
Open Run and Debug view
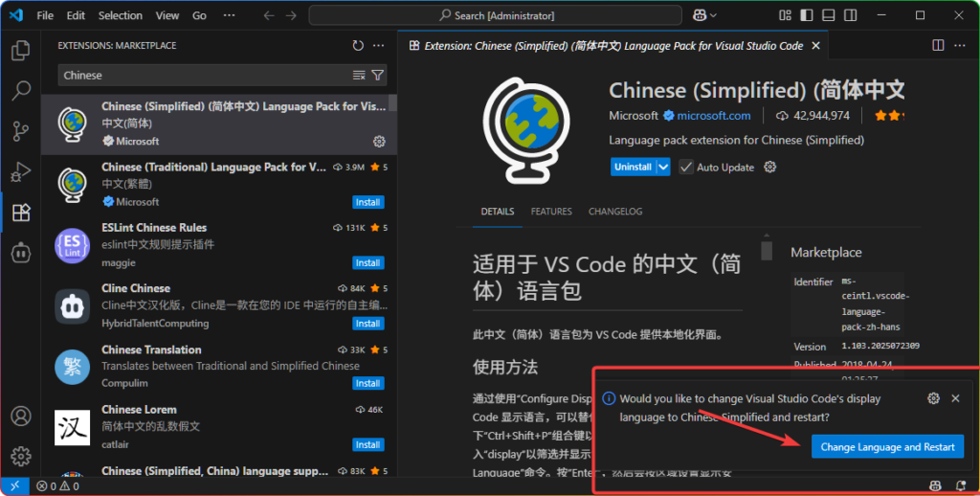pos(21,172)
